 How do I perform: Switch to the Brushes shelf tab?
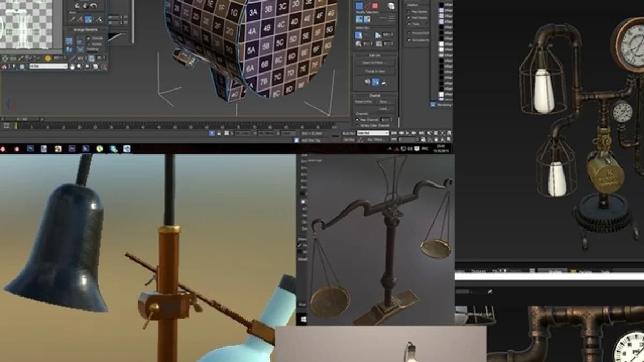click(553, 271)
